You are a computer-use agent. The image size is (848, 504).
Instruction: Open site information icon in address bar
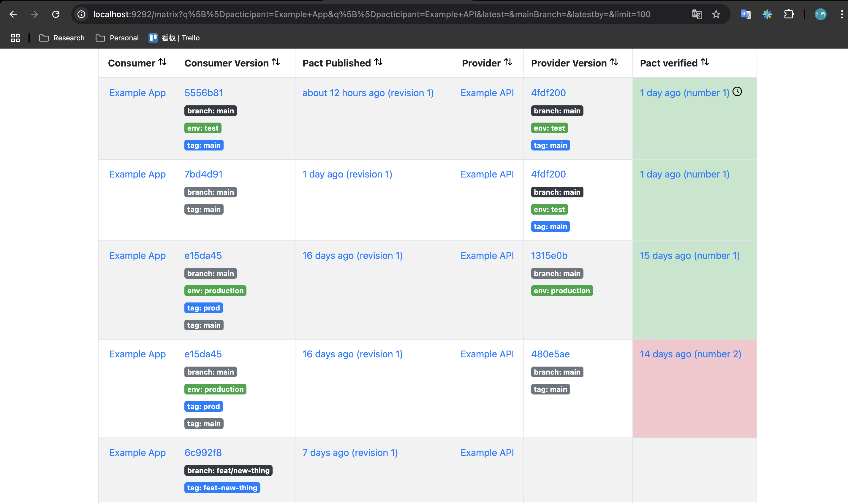[81, 14]
